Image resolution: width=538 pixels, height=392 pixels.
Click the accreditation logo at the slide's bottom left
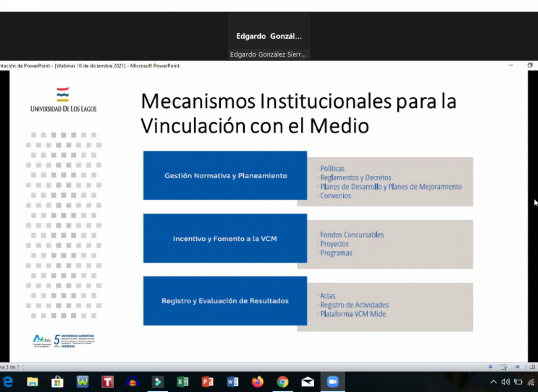pos(64,341)
